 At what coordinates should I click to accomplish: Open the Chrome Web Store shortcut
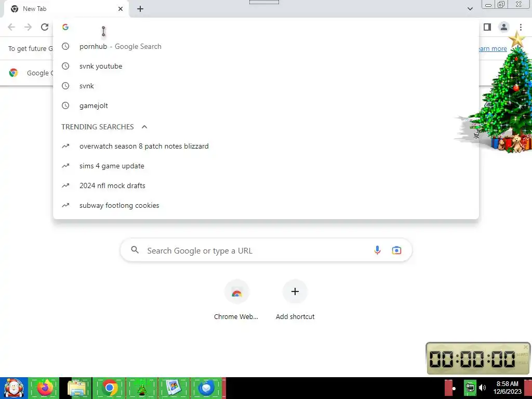(236, 300)
